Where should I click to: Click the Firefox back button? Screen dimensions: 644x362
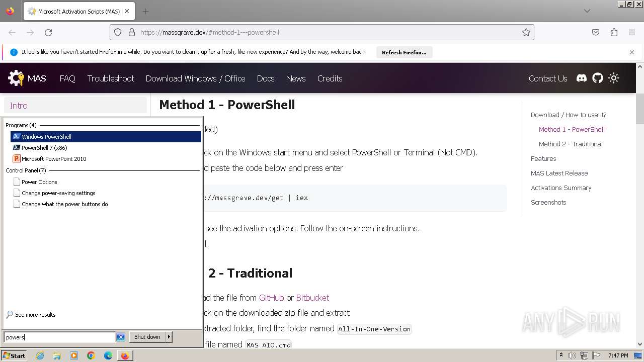pos(12,32)
